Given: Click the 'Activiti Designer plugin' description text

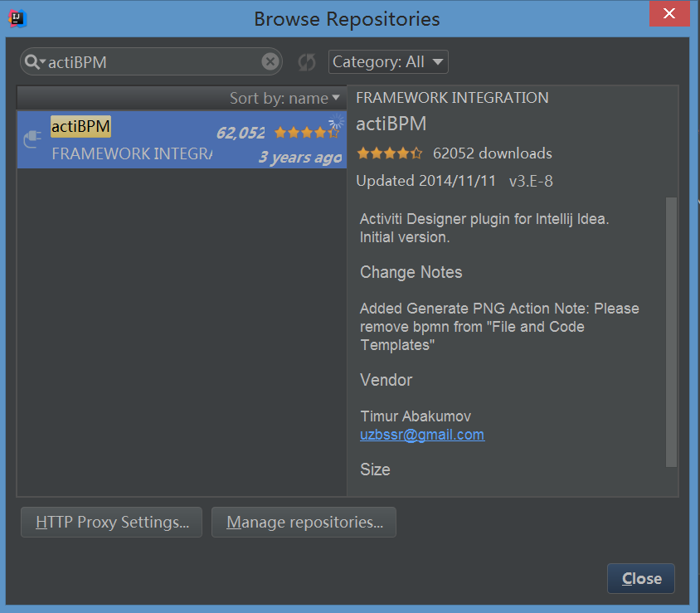Looking at the screenshot, I should pos(484,228).
